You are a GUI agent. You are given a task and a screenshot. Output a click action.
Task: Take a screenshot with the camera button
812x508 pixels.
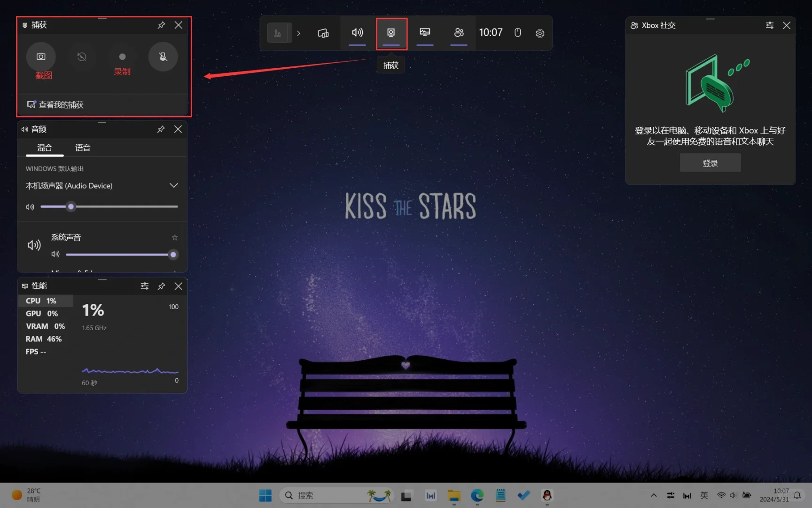[41, 56]
